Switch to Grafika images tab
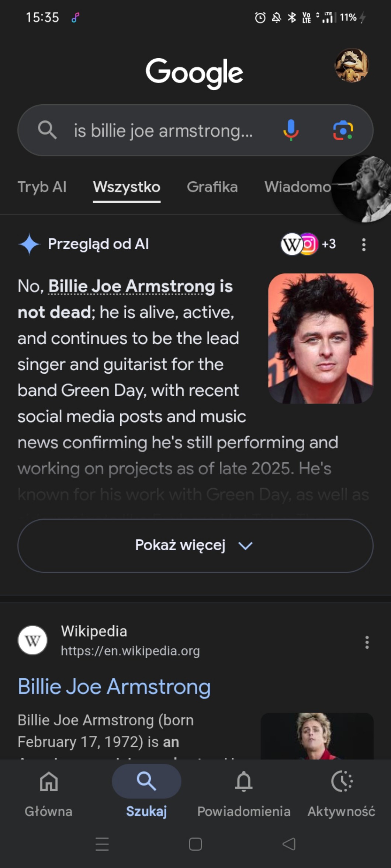 pos(212,187)
